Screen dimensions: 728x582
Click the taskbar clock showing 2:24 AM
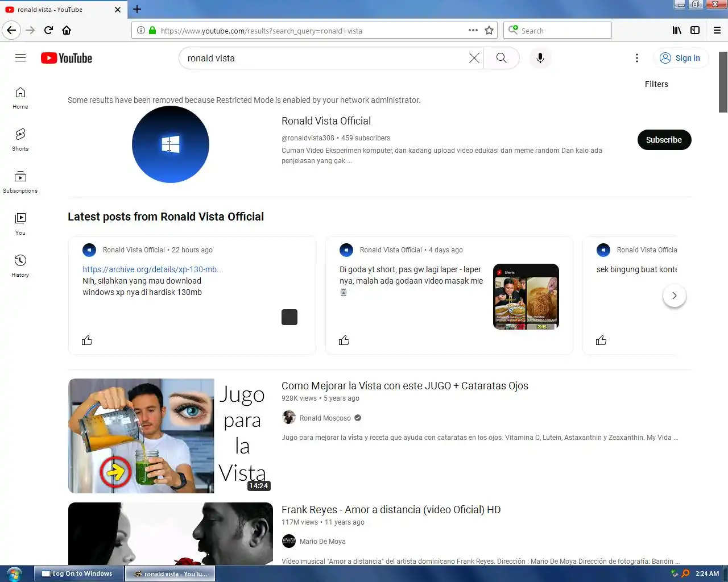point(707,573)
